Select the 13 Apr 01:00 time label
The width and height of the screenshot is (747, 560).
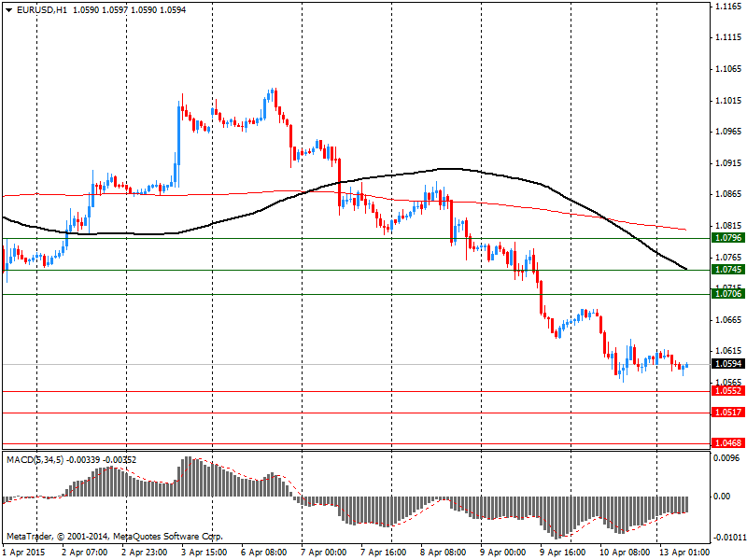coord(684,553)
